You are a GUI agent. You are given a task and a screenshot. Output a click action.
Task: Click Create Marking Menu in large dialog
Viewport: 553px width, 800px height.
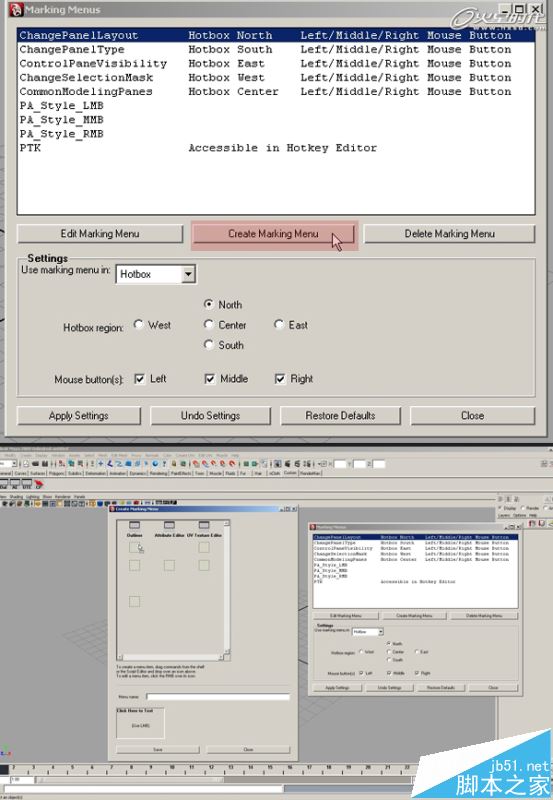pos(273,234)
